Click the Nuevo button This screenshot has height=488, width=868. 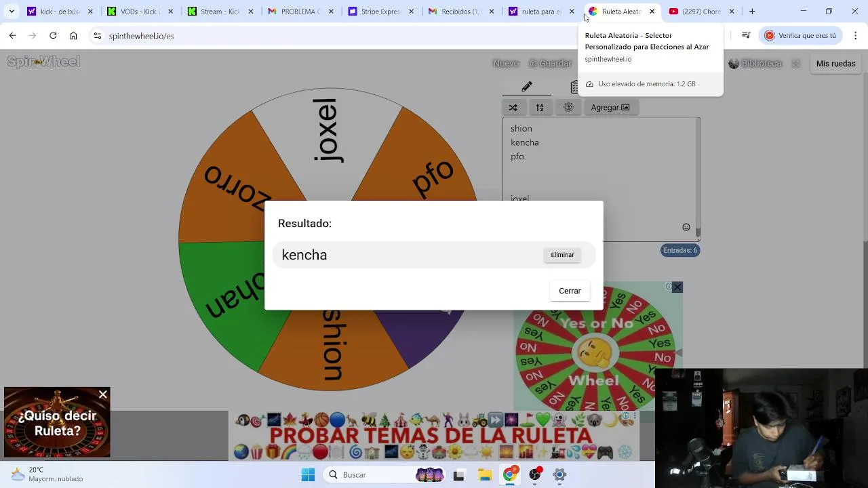click(x=506, y=63)
